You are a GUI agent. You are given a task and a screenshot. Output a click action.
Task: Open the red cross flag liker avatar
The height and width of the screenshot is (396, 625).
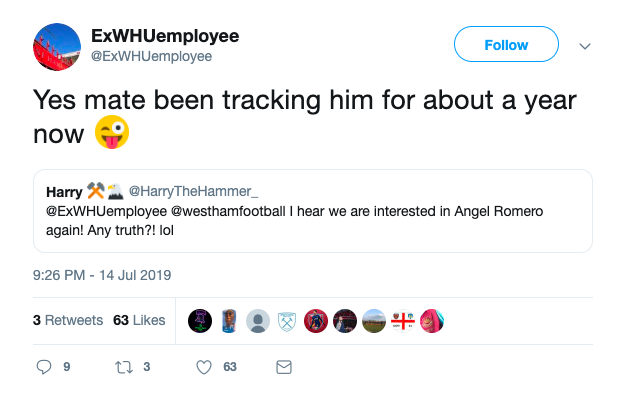[x=403, y=321]
